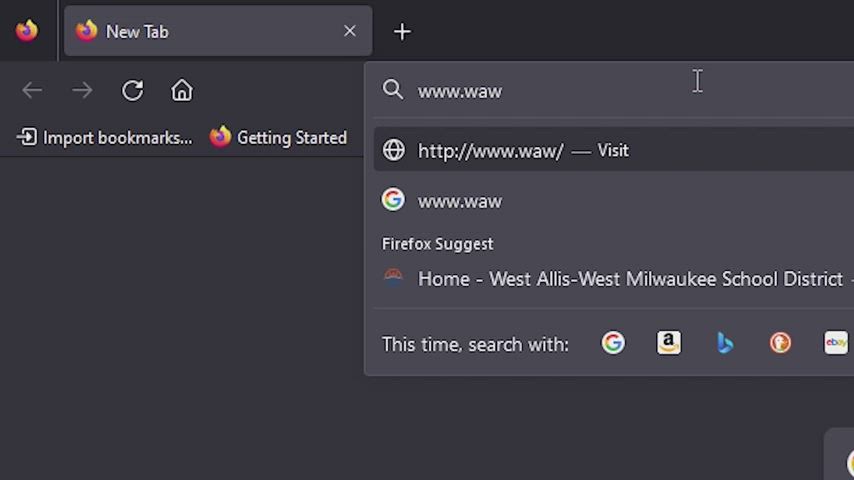Select the Google search suggestion www.waw

(460, 201)
